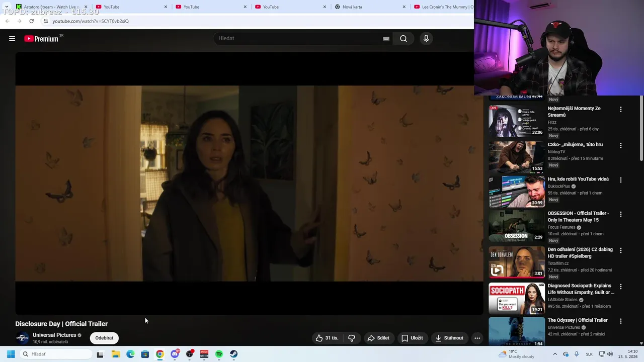Open options menu for Nejtemnější Momenty video

[x=620, y=109]
